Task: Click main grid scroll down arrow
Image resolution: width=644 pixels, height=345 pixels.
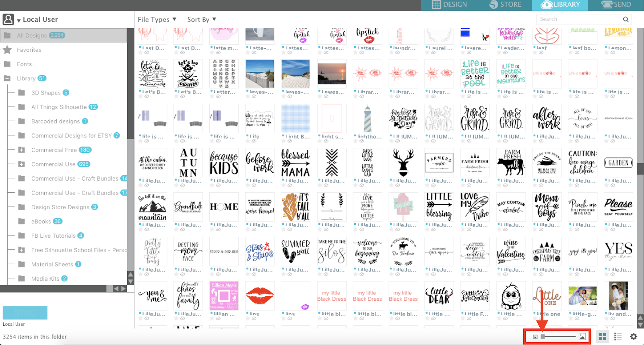Action: [x=640, y=324]
